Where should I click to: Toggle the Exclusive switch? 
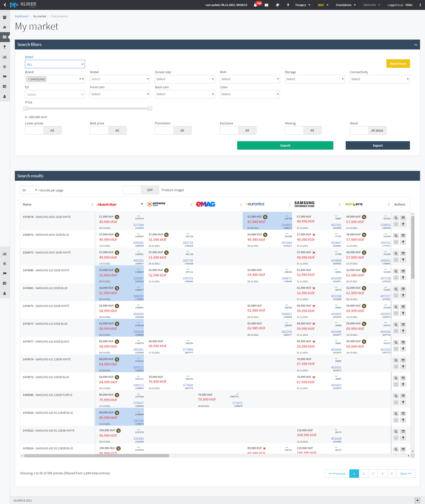238,130
